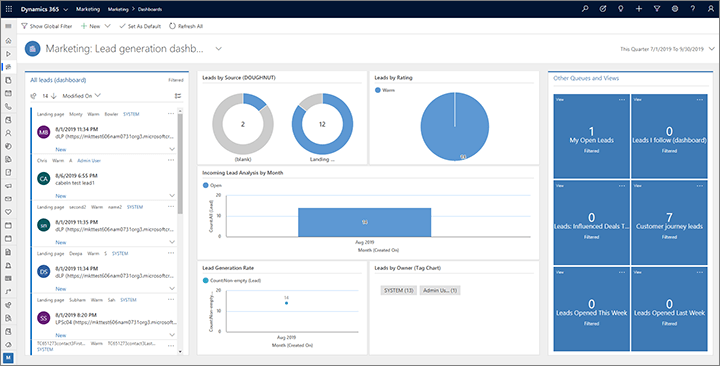
Task: Click the Search magnifier in top bar
Action: 585,9
